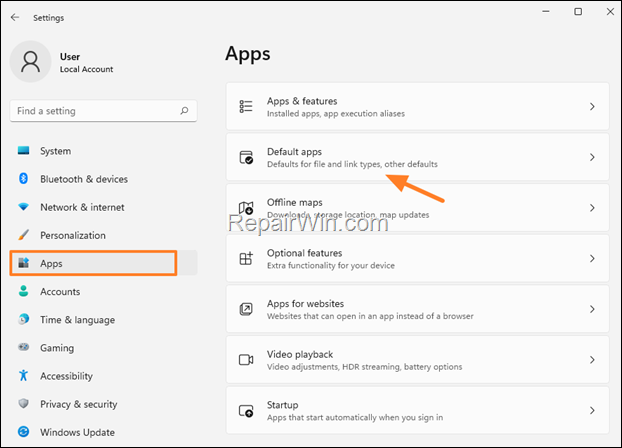Select Personalization in sidebar
Image resolution: width=622 pixels, height=448 pixels.
pyautogui.click(x=104, y=235)
